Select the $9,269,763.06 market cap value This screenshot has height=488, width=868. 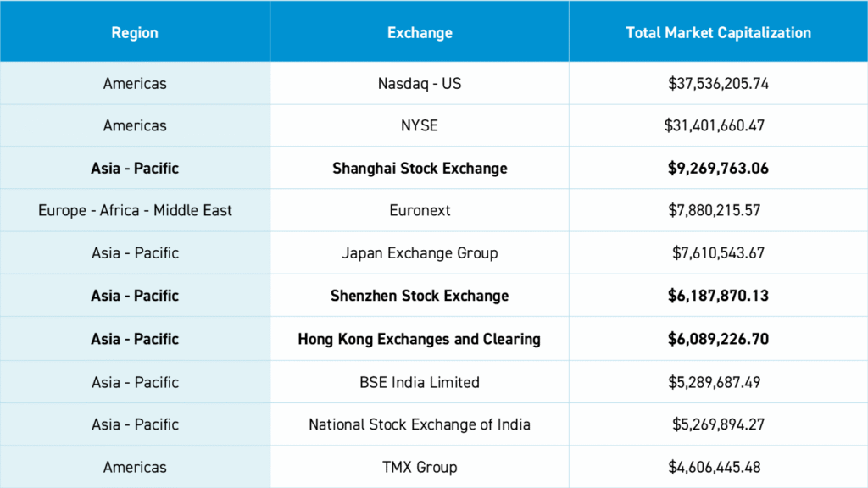coord(718,168)
